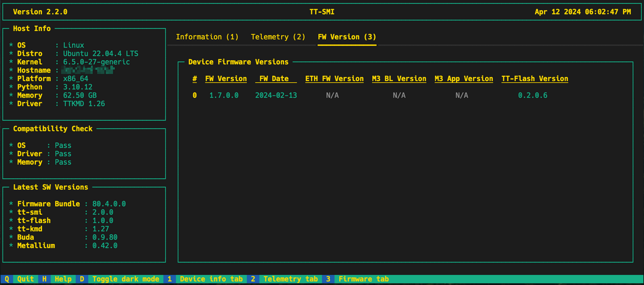Open Help from the footer bar
The width and height of the screenshot is (644, 285).
(x=63, y=279)
